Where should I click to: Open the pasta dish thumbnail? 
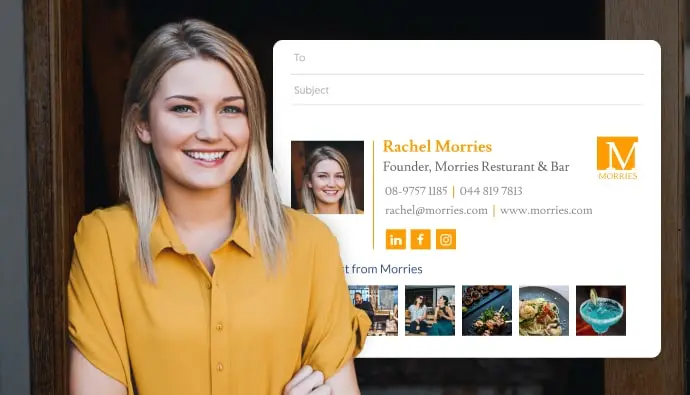tap(544, 311)
